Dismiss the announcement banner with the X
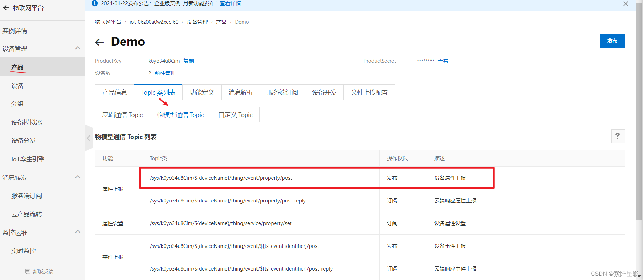Viewport: 644px width, 280px height. [x=626, y=3]
